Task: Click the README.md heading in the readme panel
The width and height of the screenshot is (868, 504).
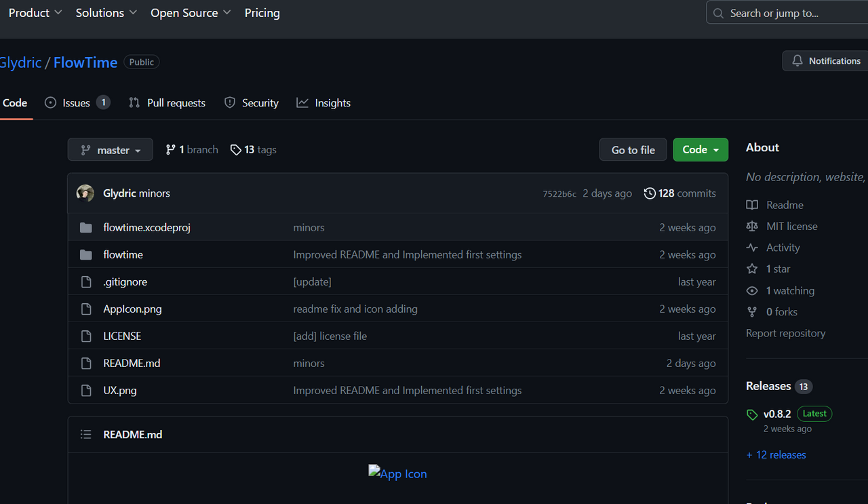Action: pyautogui.click(x=133, y=435)
